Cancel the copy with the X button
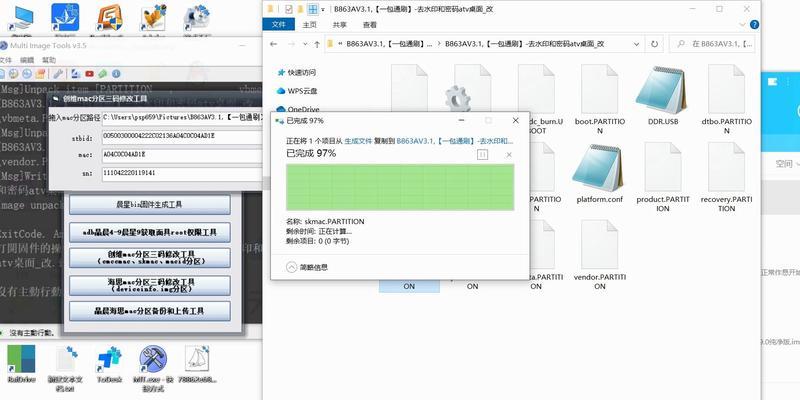 tap(509, 155)
